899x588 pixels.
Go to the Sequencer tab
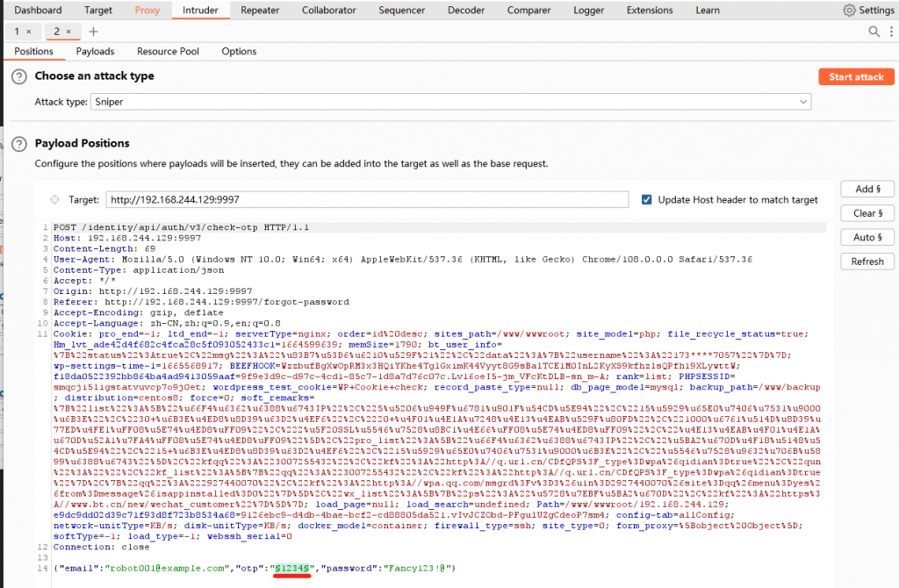coord(401,11)
